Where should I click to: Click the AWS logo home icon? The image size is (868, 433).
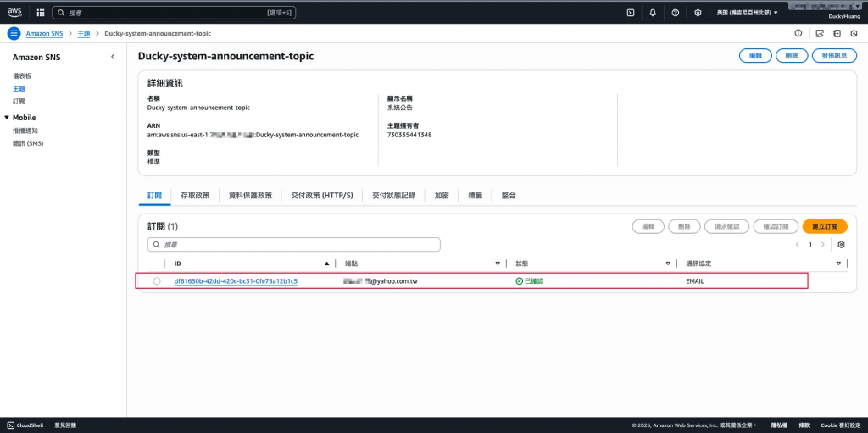[14, 12]
